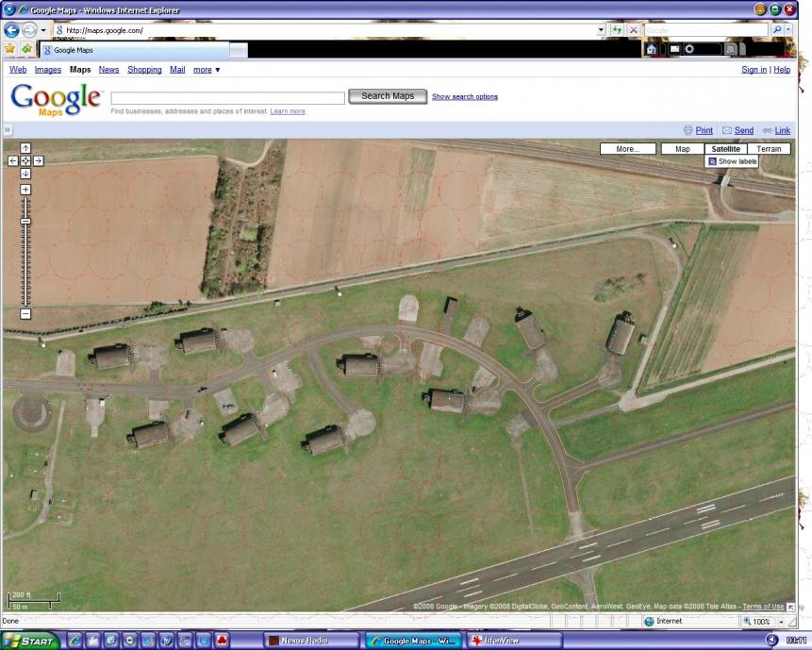Pan the map right with the arrow
812x650 pixels.
click(38, 160)
